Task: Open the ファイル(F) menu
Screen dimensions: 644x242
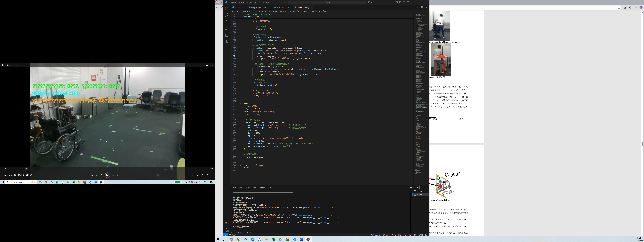Action: [233, 2]
